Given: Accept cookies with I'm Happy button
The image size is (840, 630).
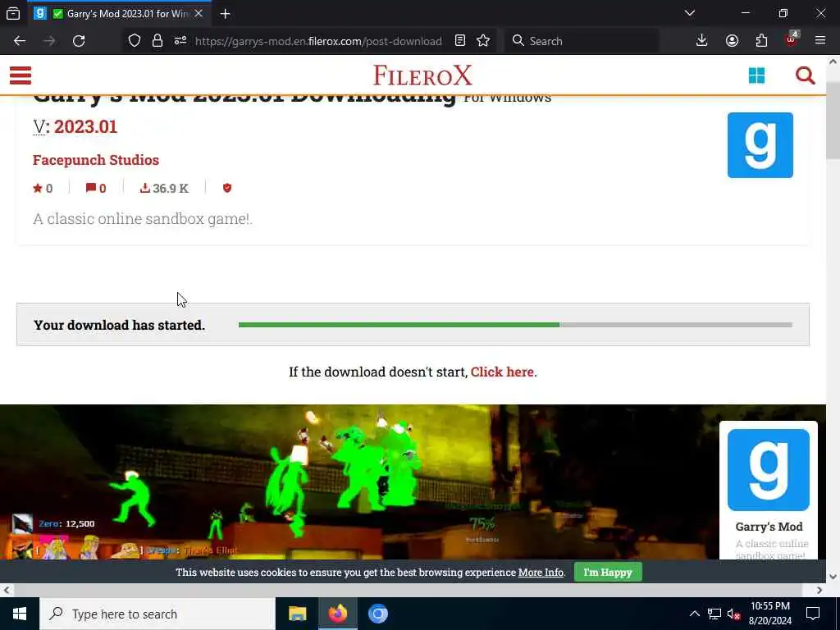Looking at the screenshot, I should click(608, 572).
